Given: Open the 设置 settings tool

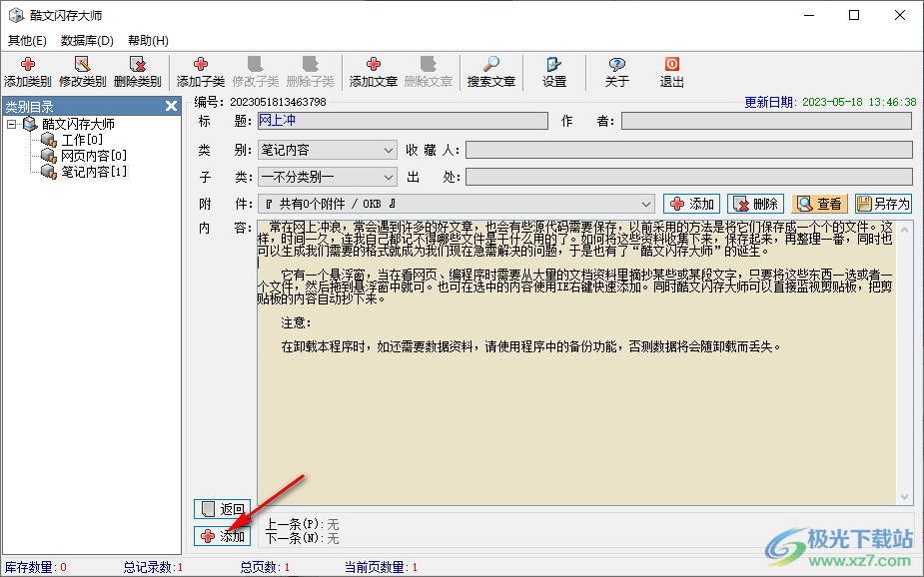Looking at the screenshot, I should (554, 72).
